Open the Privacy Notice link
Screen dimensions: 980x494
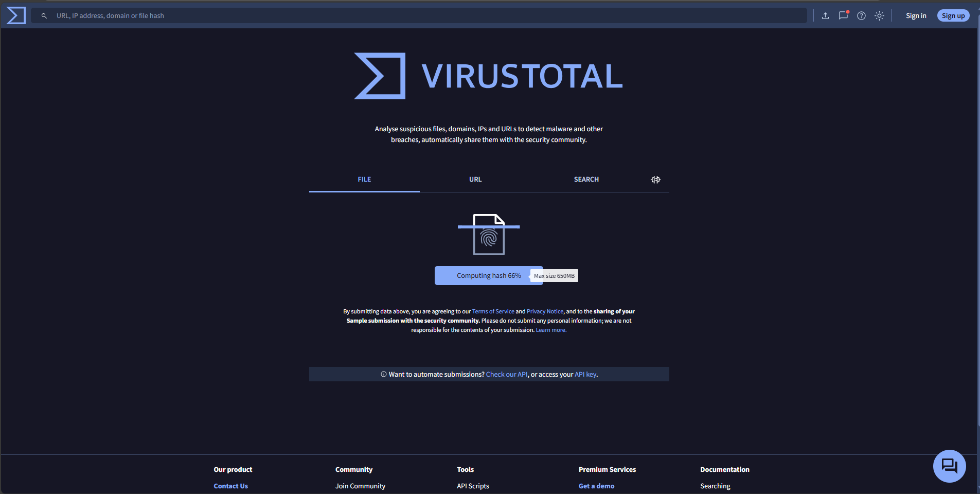pos(545,311)
